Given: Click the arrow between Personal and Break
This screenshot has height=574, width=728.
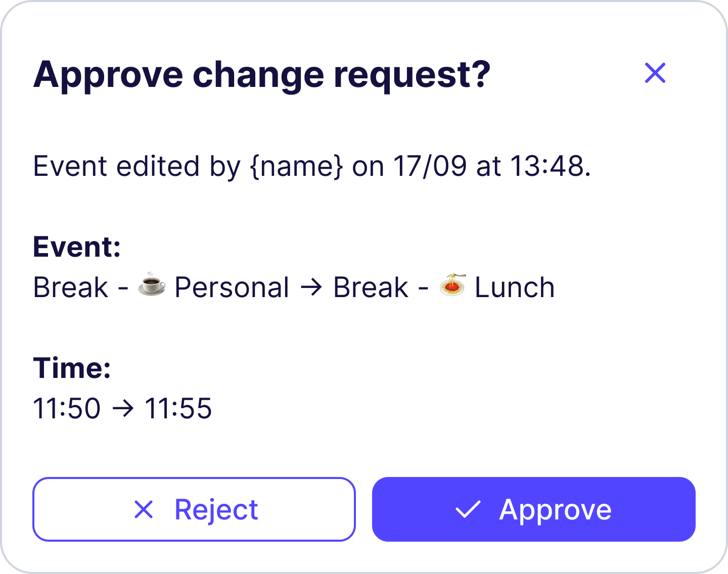Looking at the screenshot, I should [x=311, y=288].
